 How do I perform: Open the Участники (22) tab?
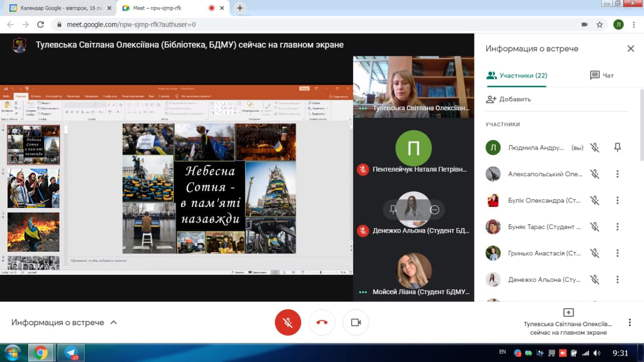516,76
